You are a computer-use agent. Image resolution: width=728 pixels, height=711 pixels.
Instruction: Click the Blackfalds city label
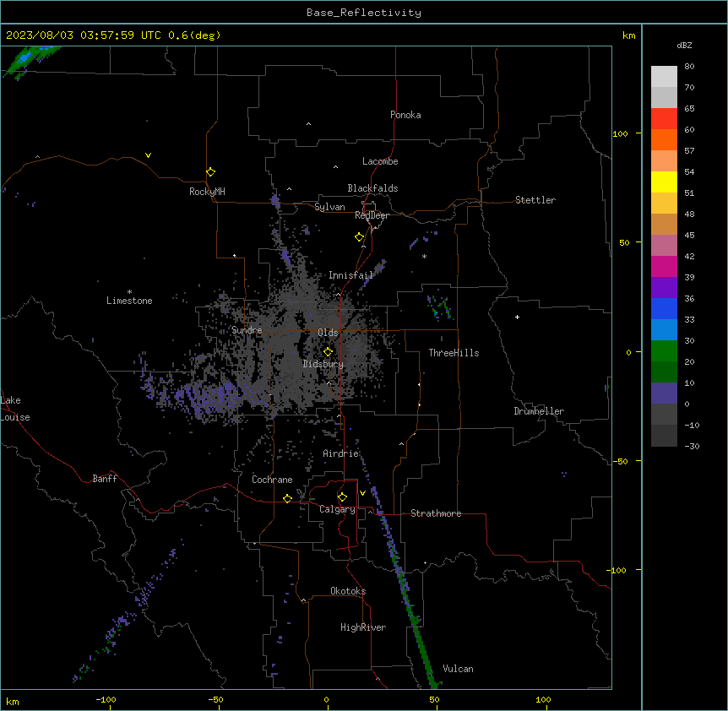click(372, 188)
